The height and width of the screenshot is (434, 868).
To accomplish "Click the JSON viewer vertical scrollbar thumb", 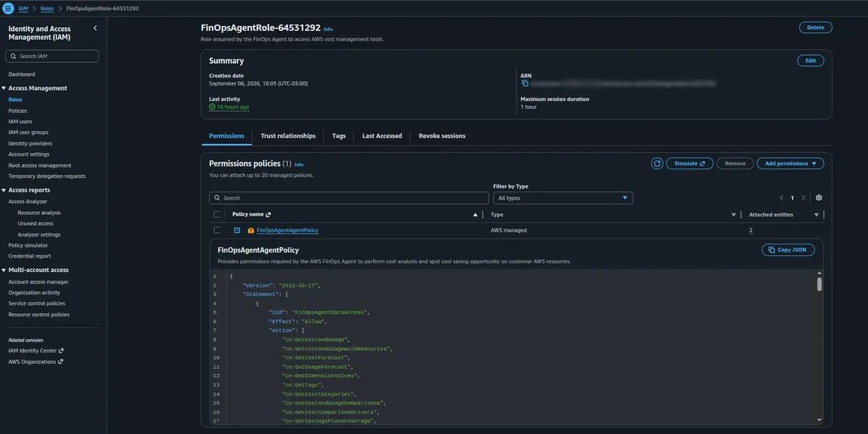I will (820, 284).
